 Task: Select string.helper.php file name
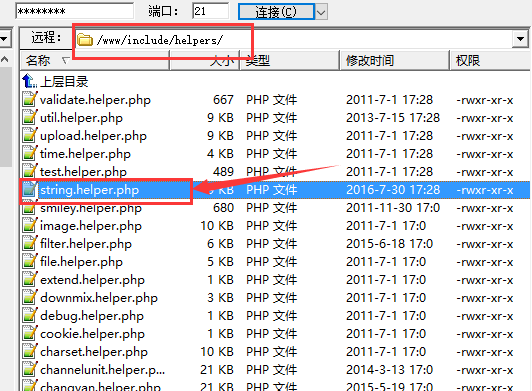pos(90,190)
